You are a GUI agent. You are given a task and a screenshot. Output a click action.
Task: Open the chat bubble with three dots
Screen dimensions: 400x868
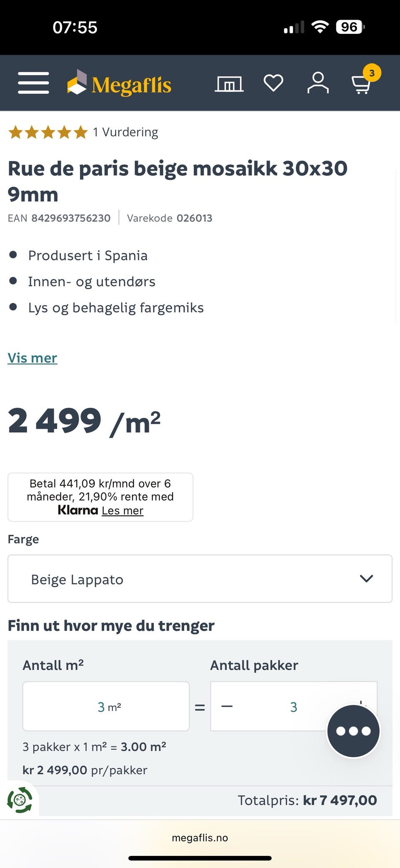[353, 731]
